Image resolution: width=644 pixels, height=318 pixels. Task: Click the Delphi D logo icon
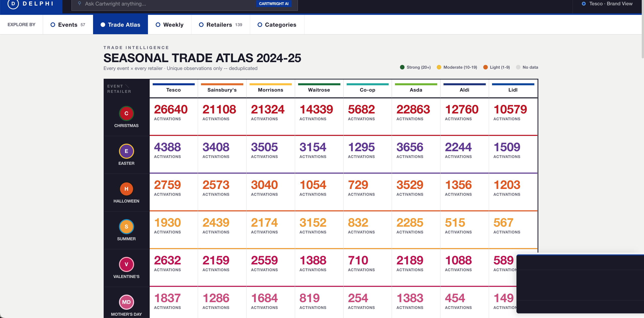pyautogui.click(x=13, y=4)
